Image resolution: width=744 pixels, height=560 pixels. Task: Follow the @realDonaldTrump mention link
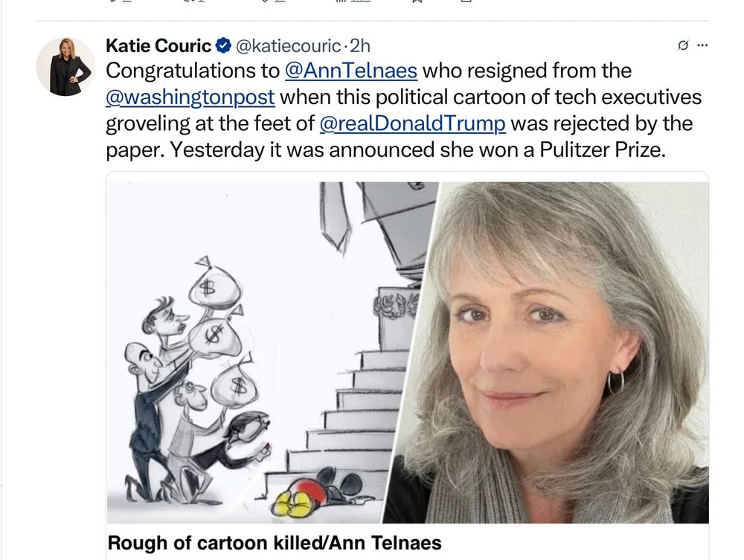point(412,123)
